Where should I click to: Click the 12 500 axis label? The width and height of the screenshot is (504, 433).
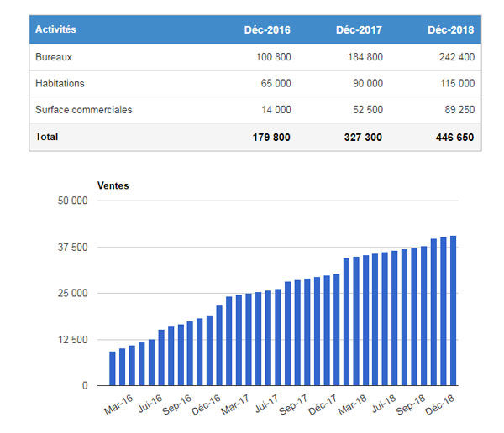(72, 340)
